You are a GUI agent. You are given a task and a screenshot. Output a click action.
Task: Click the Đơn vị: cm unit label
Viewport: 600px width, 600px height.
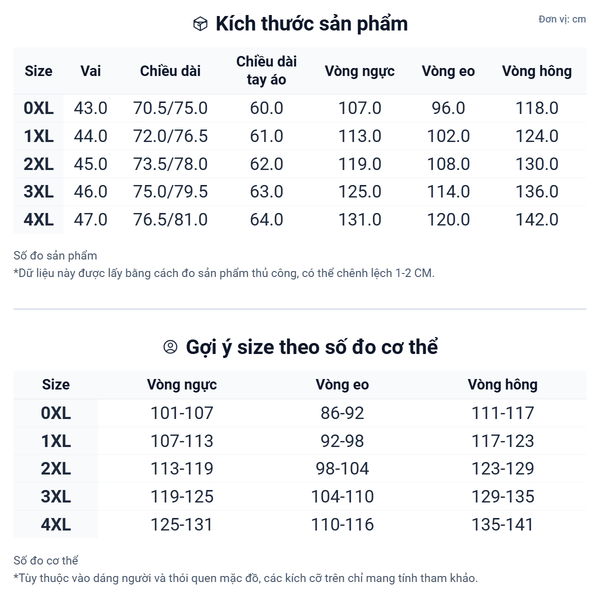tap(562, 19)
